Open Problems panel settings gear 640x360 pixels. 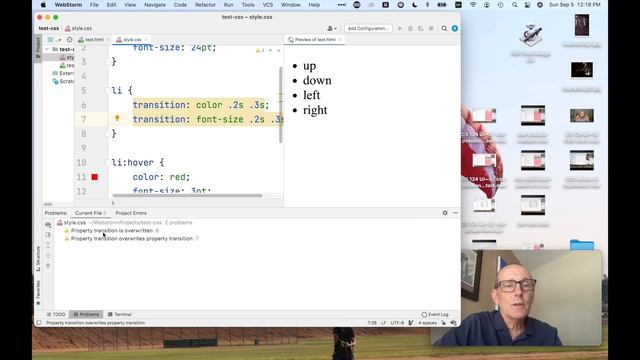(x=445, y=213)
